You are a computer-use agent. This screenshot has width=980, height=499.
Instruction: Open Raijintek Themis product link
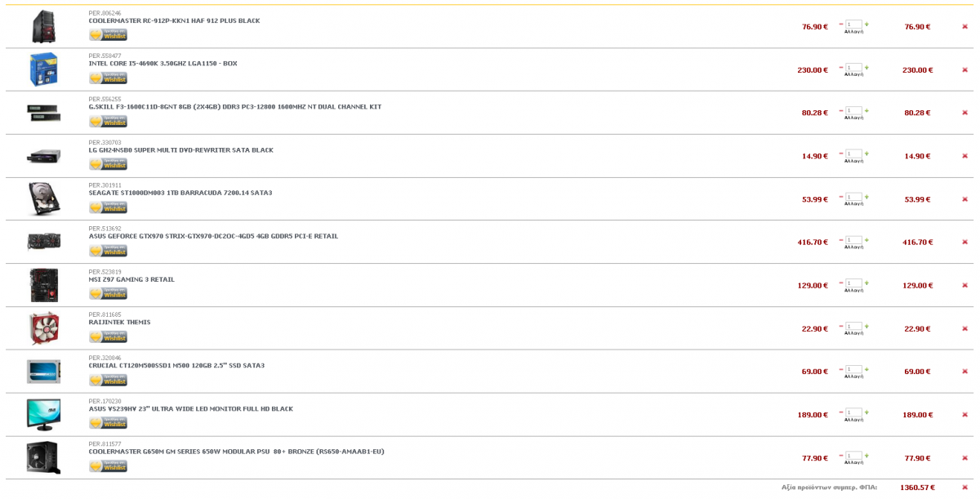[119, 323]
